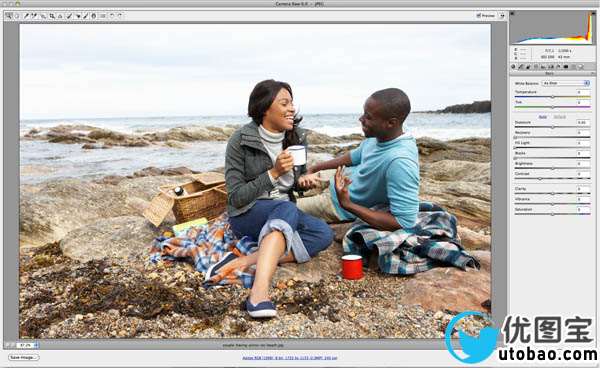This screenshot has width=600, height=368.
Task: Select the Adjustment Brush tool
Action: click(85, 16)
